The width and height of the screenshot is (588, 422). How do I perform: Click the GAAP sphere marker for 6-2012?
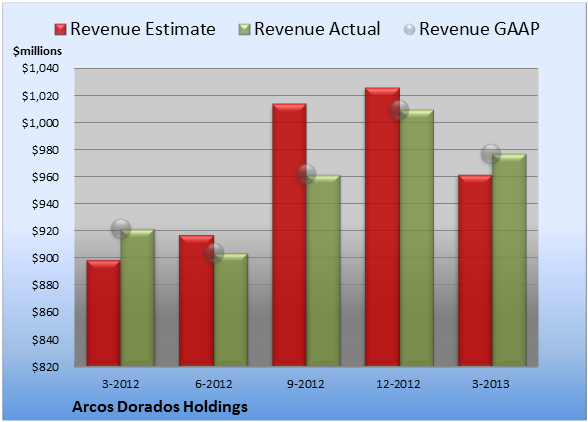[214, 253]
